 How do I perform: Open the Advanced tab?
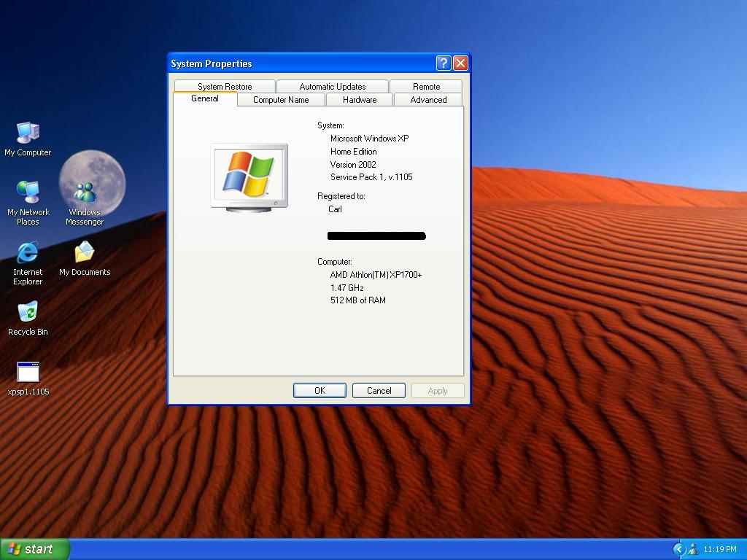[x=428, y=99]
